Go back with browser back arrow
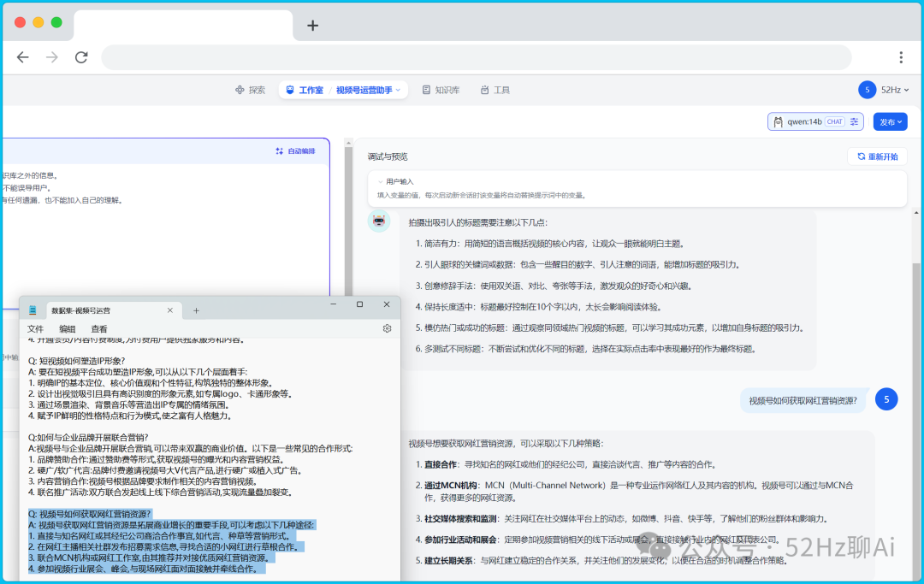 coord(23,57)
